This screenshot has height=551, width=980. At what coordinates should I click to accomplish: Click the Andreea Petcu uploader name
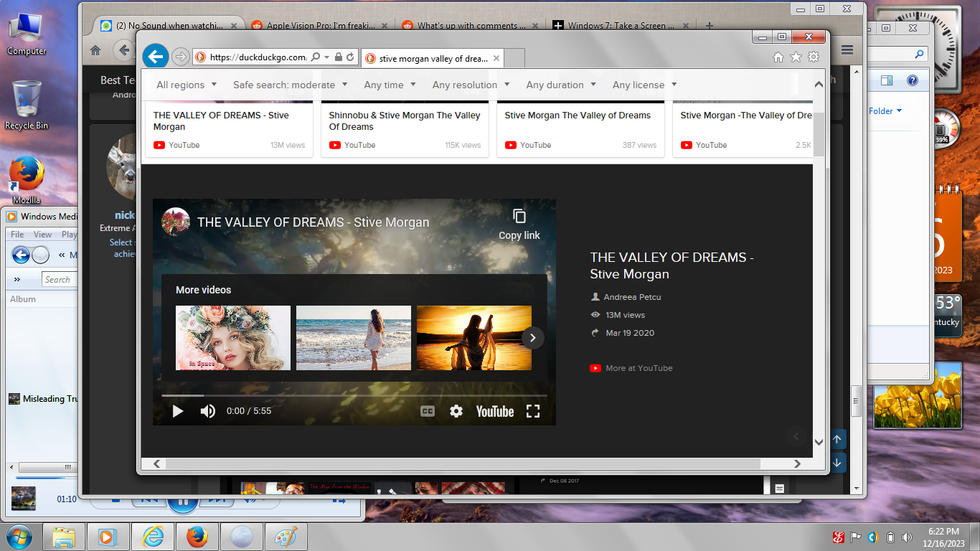pos(631,297)
